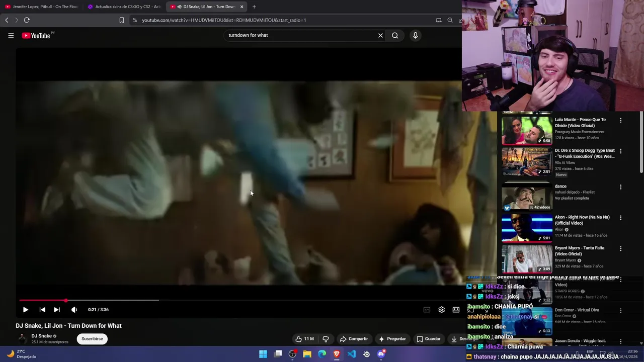Screen dimensions: 644x362
Task: Open a new browser tab
Action: tap(254, 7)
